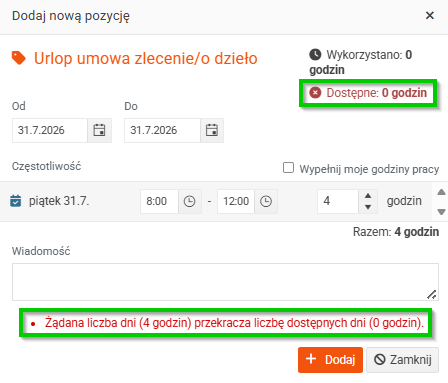448x383 pixels.
Task: Open the end time clock picker
Action: (x=266, y=201)
